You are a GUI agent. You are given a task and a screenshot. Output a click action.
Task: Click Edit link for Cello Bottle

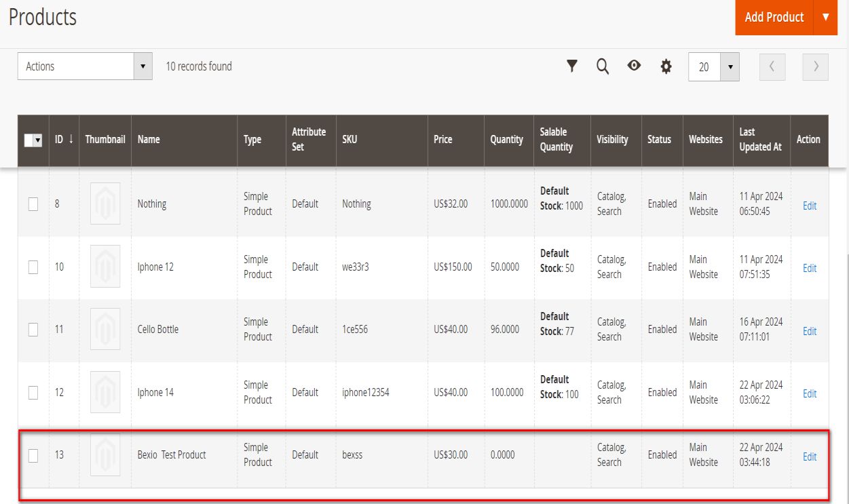pyautogui.click(x=810, y=331)
